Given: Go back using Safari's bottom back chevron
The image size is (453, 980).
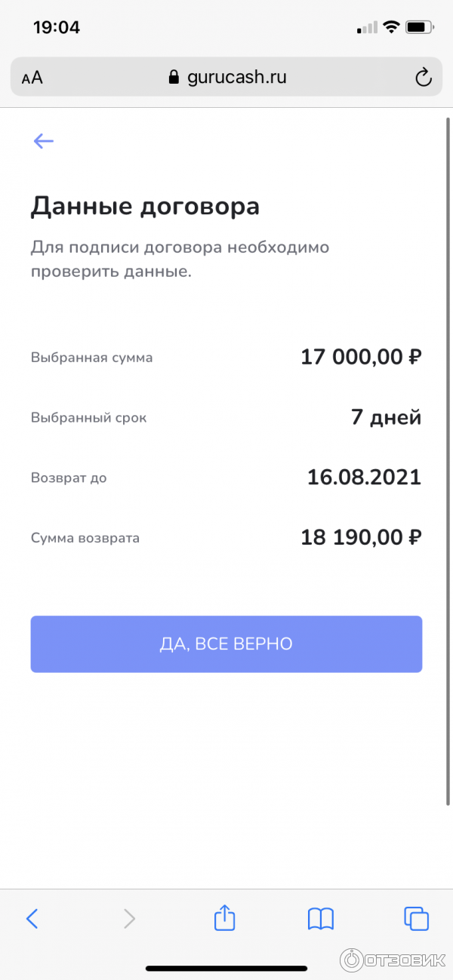Looking at the screenshot, I should tap(32, 918).
